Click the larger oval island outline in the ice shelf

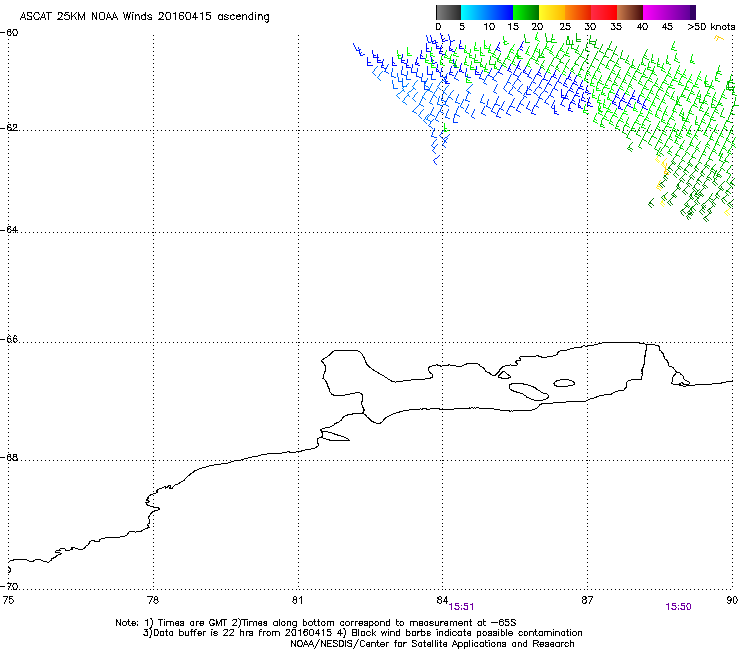click(x=529, y=392)
